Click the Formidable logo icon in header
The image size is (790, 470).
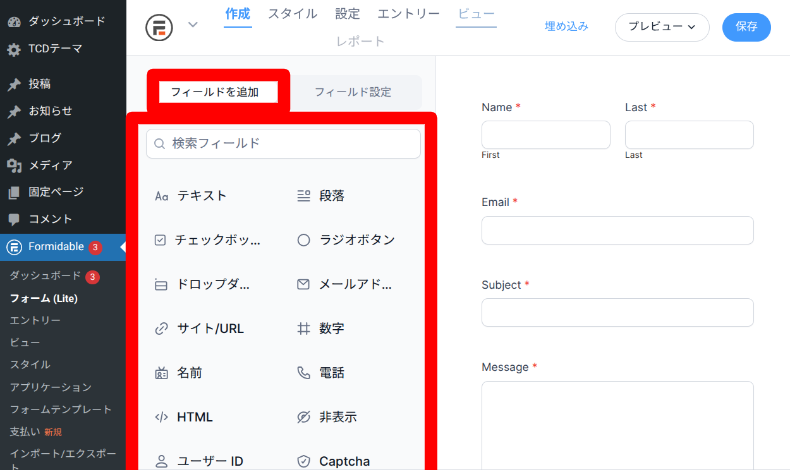point(159,27)
